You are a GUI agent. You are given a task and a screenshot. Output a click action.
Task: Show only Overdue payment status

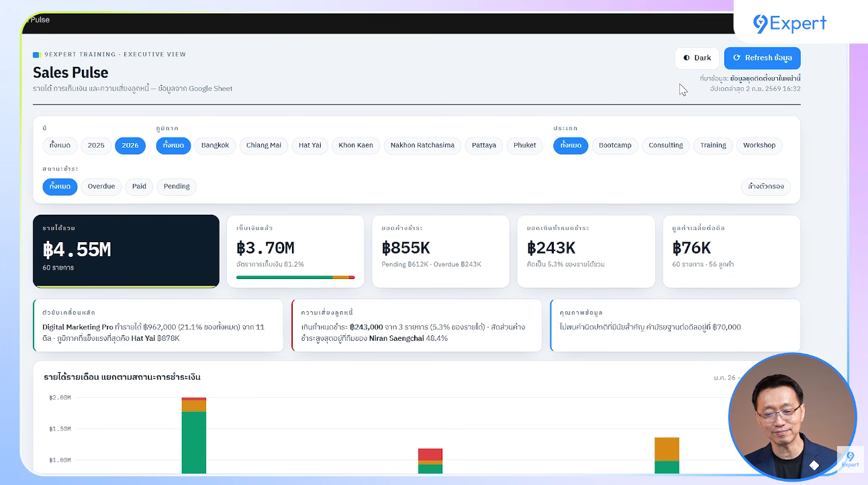pyautogui.click(x=101, y=186)
